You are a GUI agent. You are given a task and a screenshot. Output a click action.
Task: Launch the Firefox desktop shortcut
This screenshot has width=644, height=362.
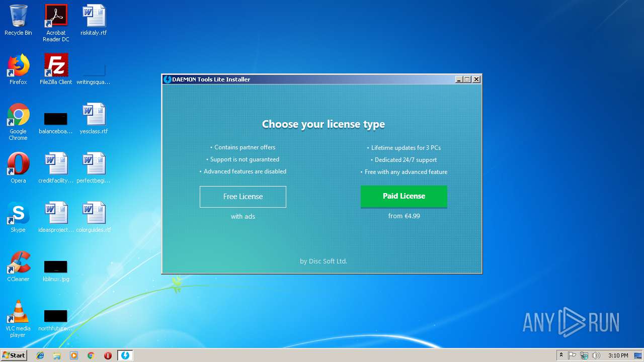point(18,69)
